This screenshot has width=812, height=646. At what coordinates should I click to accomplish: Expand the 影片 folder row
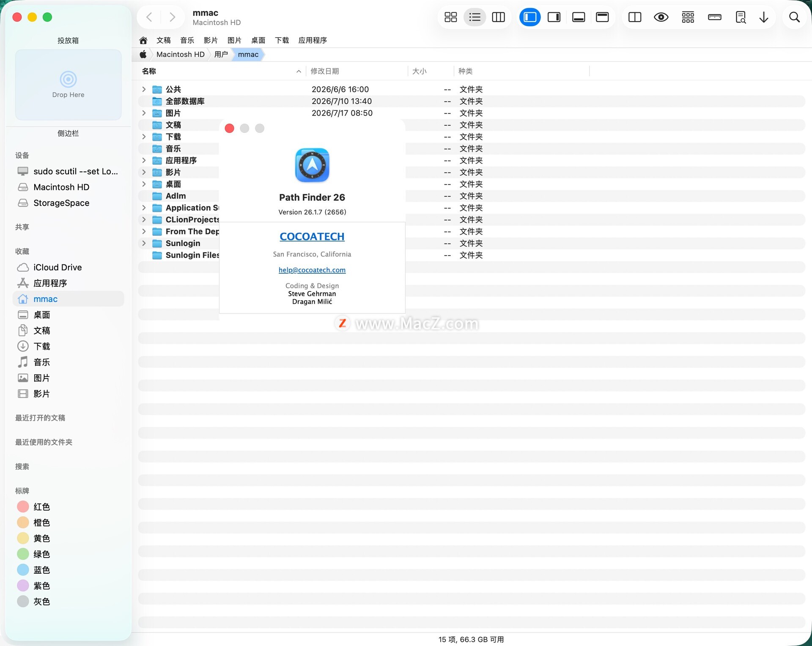pyautogui.click(x=144, y=172)
